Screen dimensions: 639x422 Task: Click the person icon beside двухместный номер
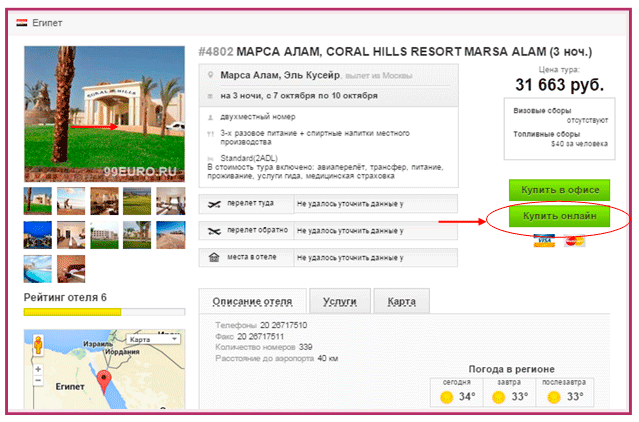(x=210, y=118)
